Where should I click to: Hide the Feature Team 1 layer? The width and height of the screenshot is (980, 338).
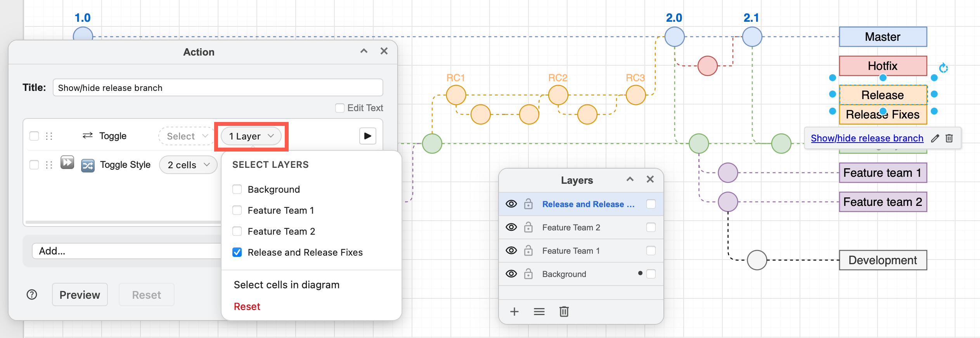[511, 251]
